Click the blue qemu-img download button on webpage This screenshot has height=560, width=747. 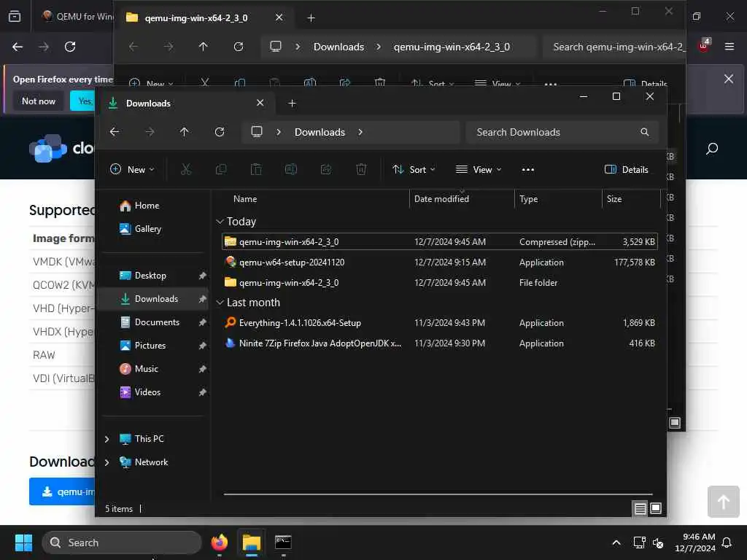click(x=63, y=491)
